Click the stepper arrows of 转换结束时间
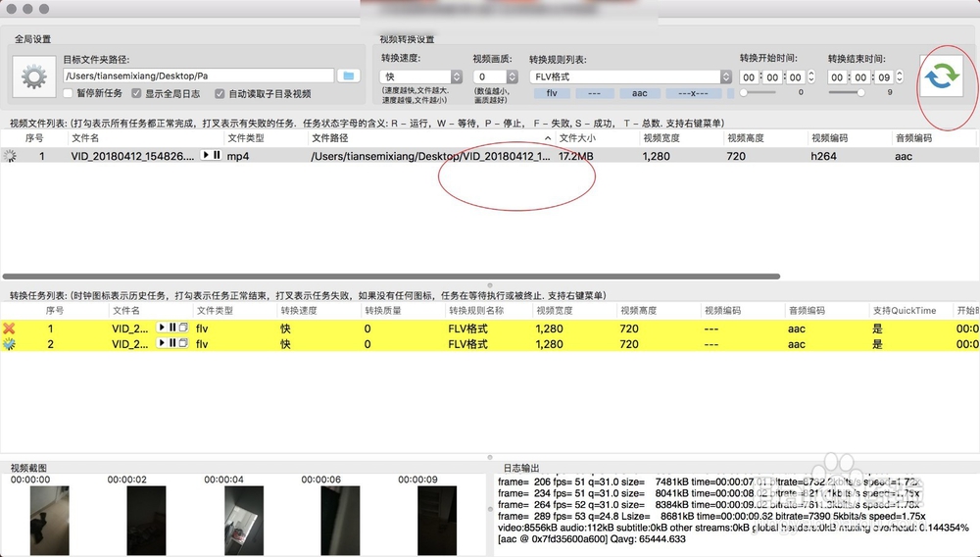 pos(900,76)
